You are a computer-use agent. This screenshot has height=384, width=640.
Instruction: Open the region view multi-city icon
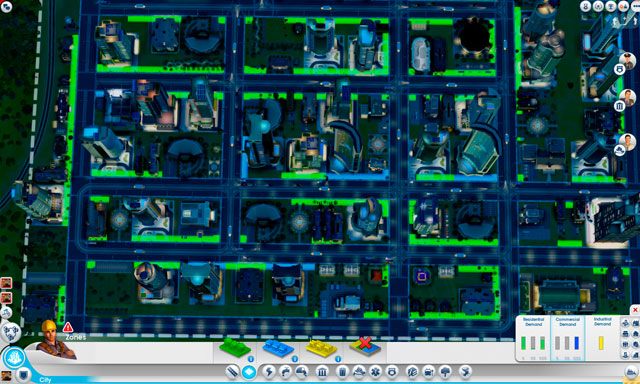pos(11,332)
